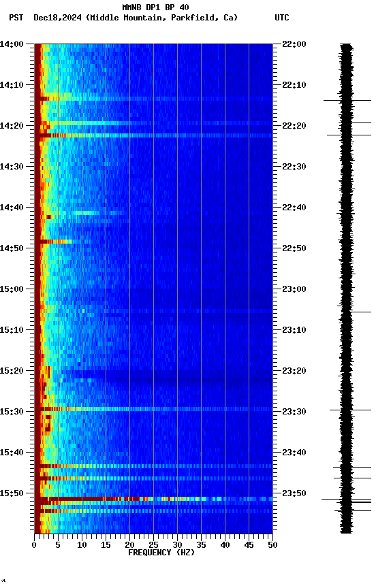Click the UTC time label 23:10
This screenshot has width=376, height=588.
coord(294,330)
